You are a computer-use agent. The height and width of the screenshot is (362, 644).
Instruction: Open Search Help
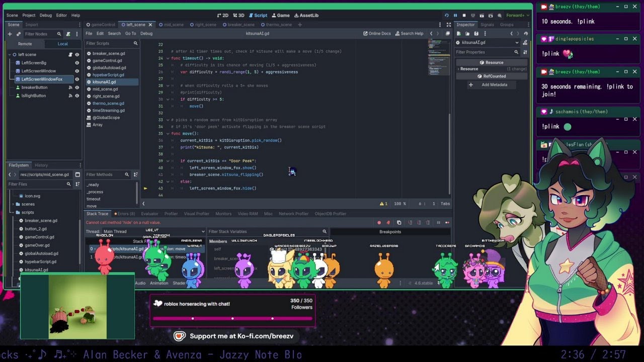(409, 33)
